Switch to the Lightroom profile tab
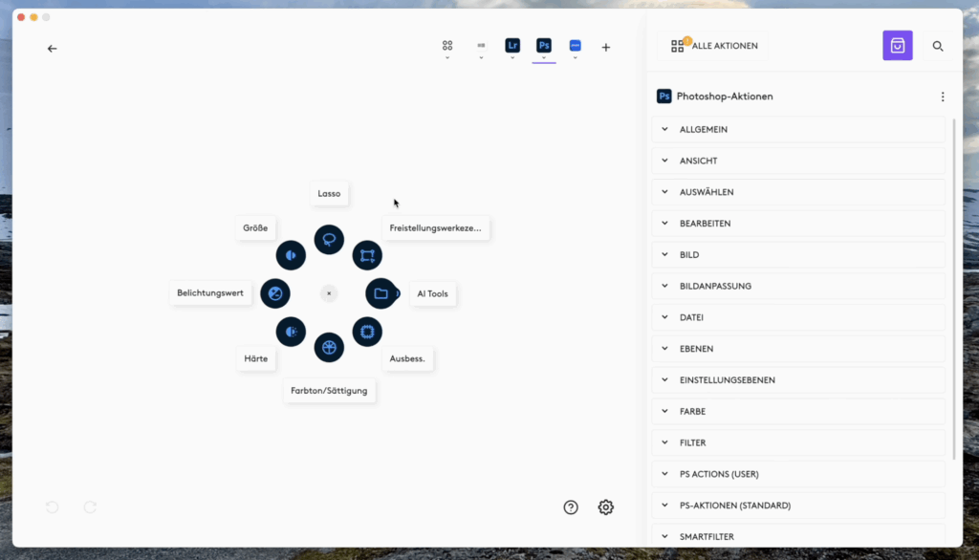 (x=512, y=46)
